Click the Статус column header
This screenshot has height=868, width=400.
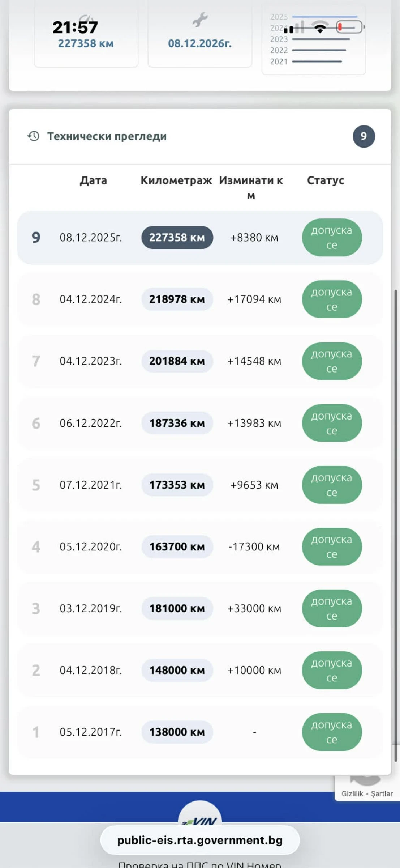pos(325,180)
